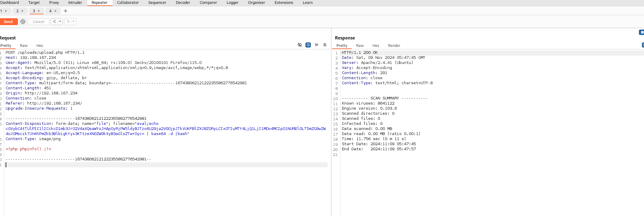The height and width of the screenshot is (216, 644).
Task: Send the Repeater request
Action: (8, 22)
